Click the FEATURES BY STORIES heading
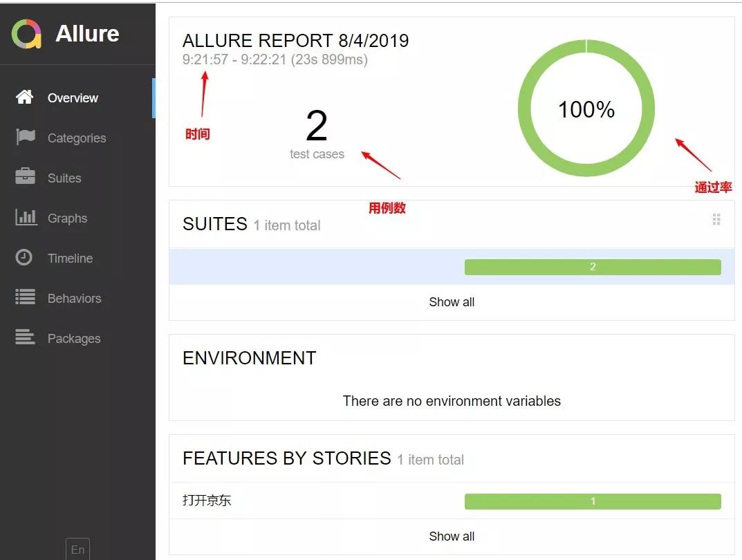The width and height of the screenshot is (742, 560). [287, 458]
